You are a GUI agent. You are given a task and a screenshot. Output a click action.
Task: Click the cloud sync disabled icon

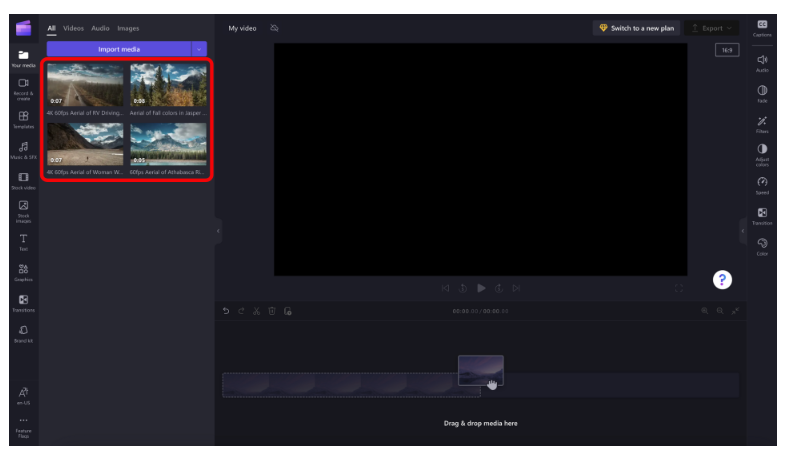pos(274,28)
